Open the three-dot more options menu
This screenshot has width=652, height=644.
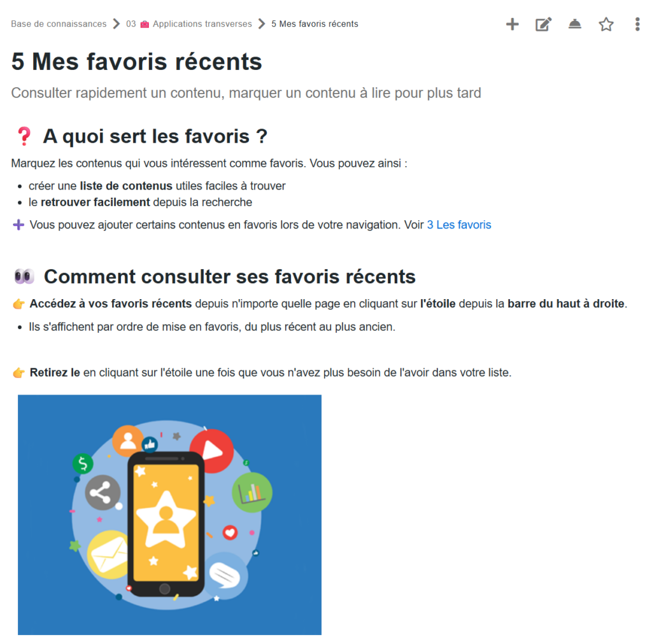(637, 25)
